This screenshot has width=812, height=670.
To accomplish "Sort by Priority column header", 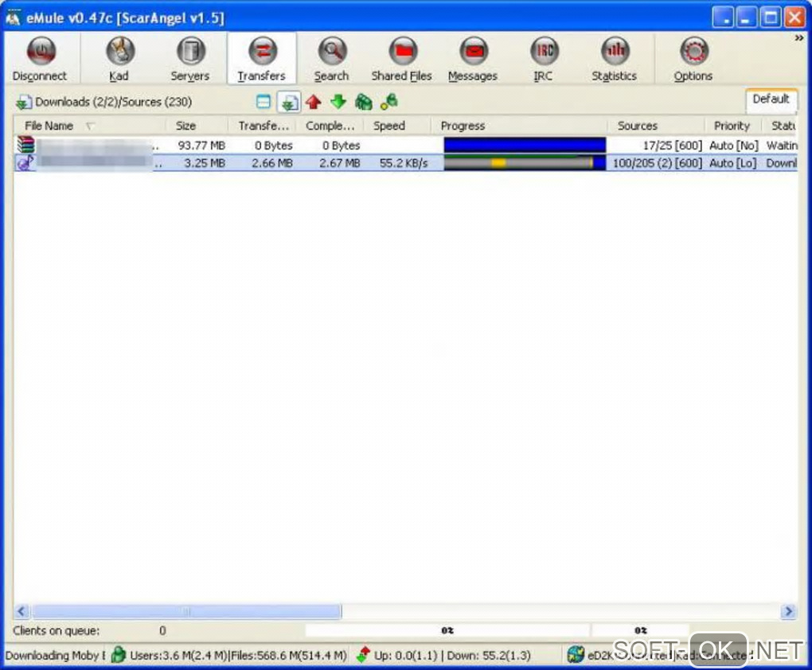I will point(732,126).
